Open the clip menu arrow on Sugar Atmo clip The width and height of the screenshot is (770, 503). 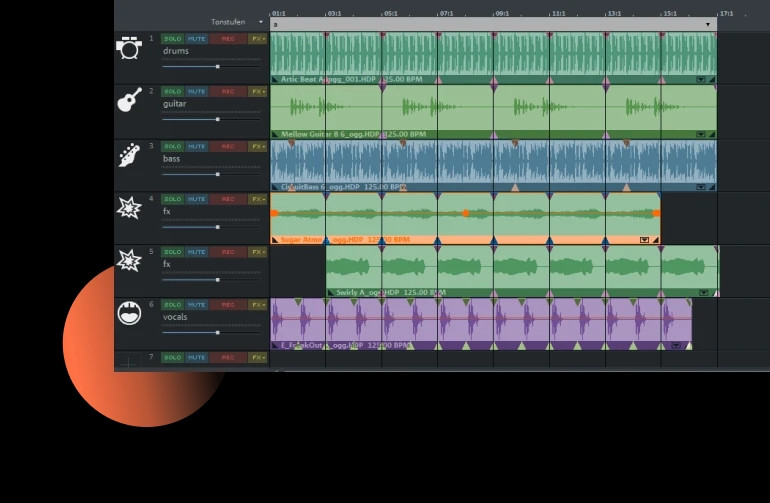644,240
